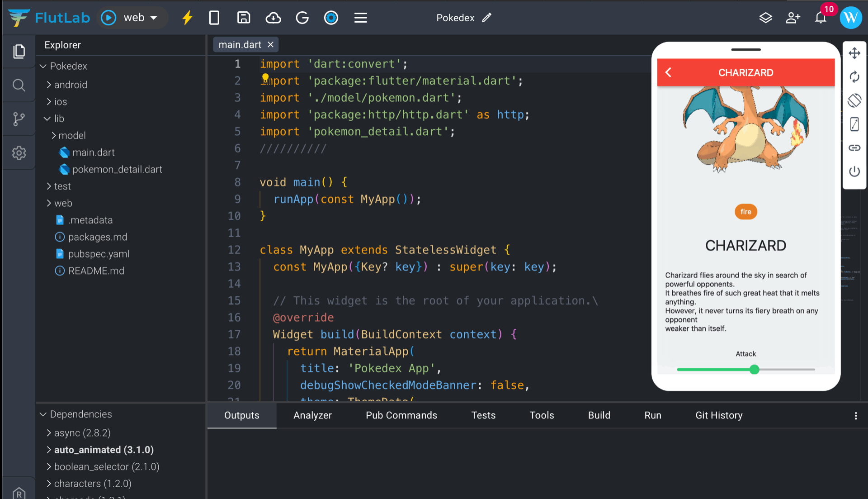Switch to the Analyzer tab
Viewport: 868px width, 499px height.
[x=312, y=415]
